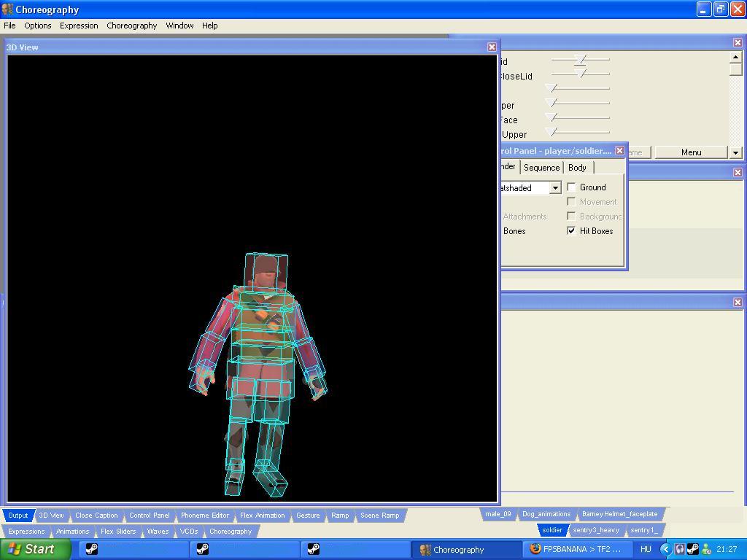Viewport: 747px width, 560px height.
Task: Uncheck the Hit Boxes checkbox
Action: [572, 230]
